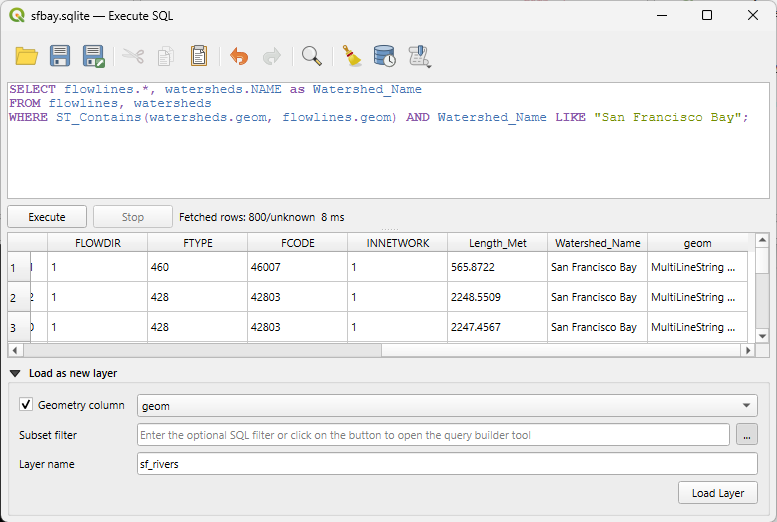Undo the last edit in query
This screenshot has height=522, width=777.
tap(238, 56)
